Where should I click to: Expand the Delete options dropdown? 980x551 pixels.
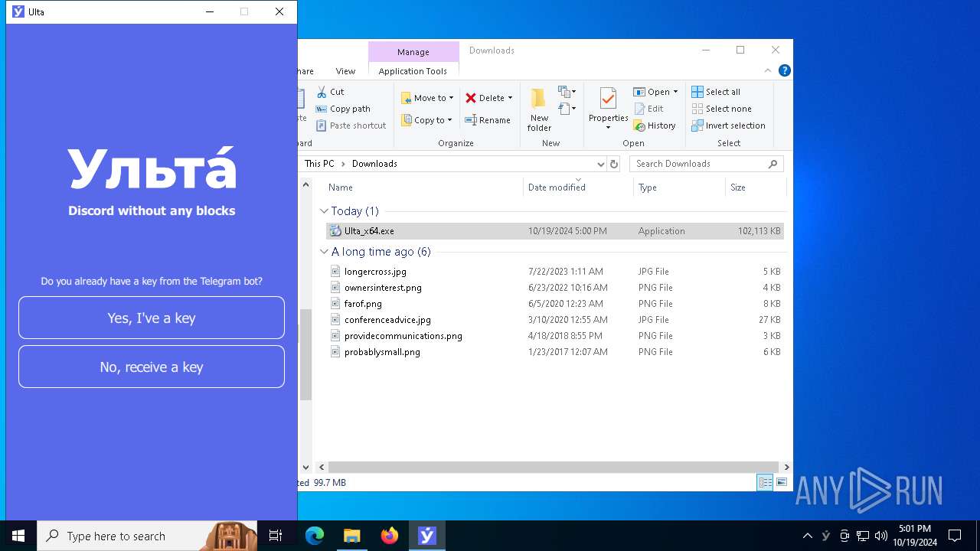tap(510, 98)
